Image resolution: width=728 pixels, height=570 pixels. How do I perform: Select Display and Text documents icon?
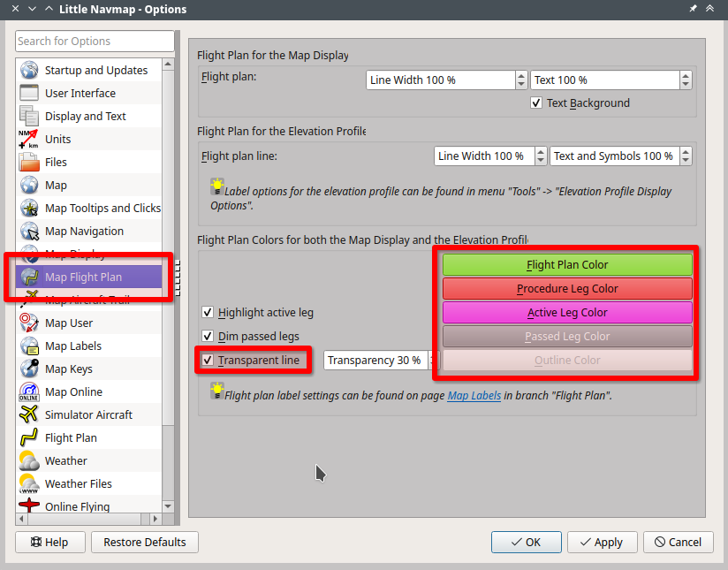point(29,116)
